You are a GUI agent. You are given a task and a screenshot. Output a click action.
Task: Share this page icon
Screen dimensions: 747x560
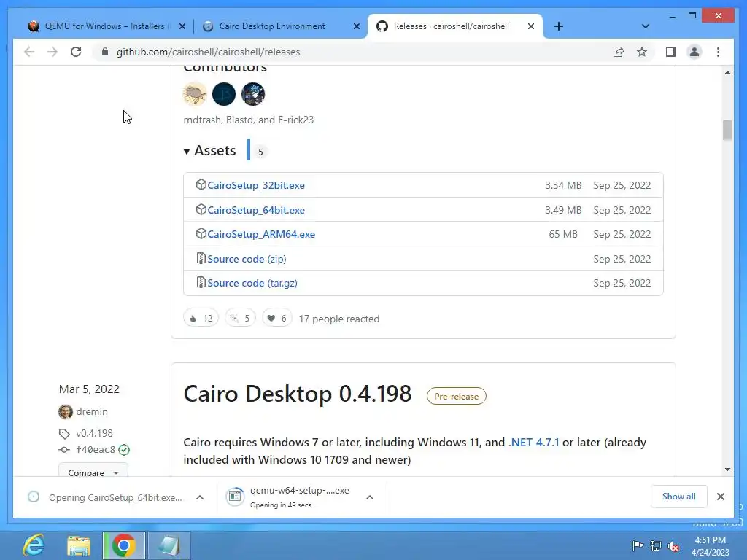619,52
